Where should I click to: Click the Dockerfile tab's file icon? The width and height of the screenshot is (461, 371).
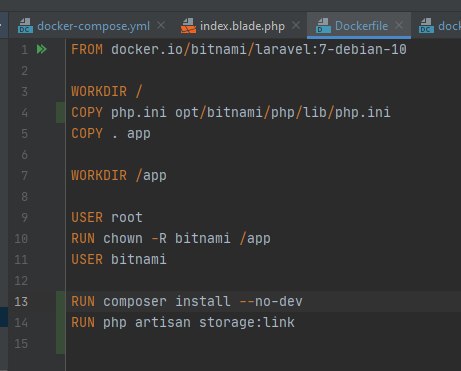tap(323, 26)
